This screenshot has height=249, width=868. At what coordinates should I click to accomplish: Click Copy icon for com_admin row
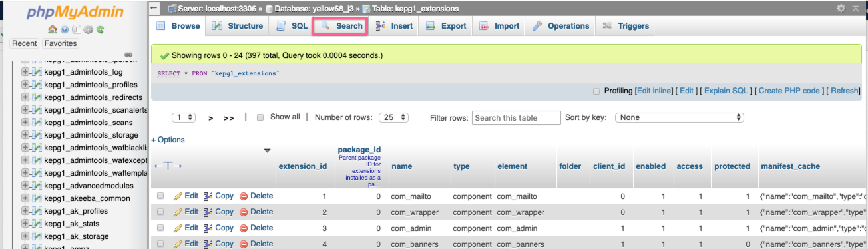208,228
